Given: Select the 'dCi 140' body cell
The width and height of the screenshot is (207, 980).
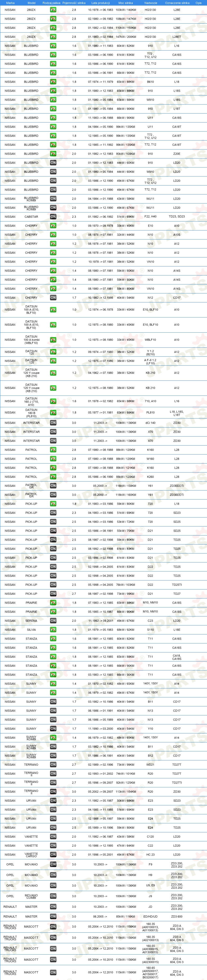Looking at the screenshot, I should point(150,423).
